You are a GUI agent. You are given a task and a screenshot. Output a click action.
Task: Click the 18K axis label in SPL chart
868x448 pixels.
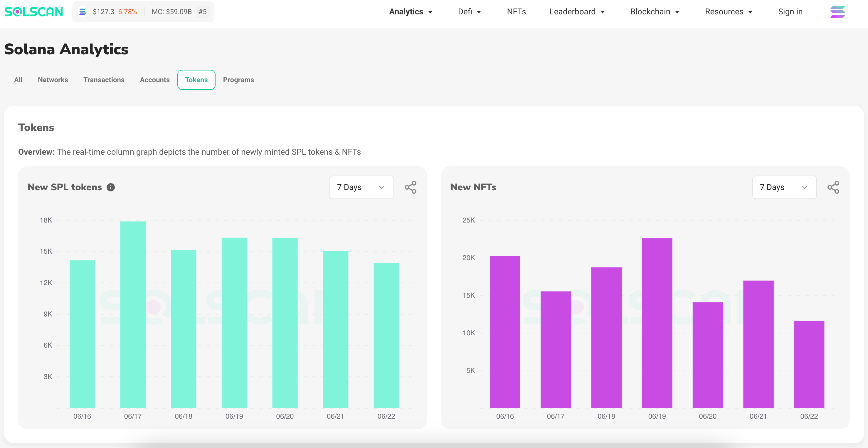46,220
